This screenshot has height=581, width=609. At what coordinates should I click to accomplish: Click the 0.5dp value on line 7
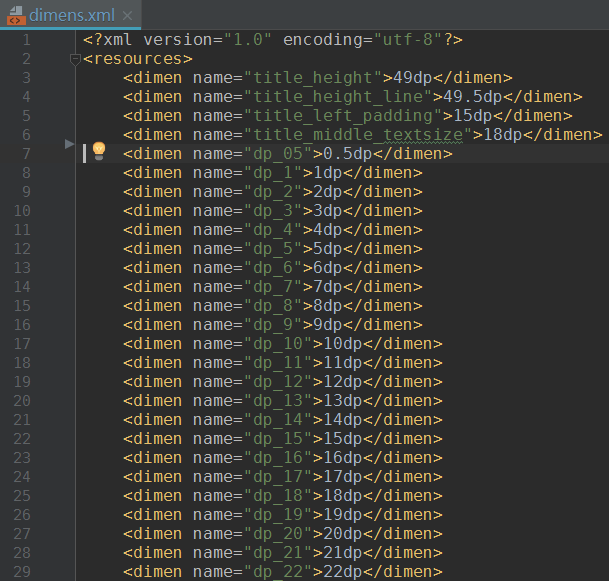click(x=348, y=154)
